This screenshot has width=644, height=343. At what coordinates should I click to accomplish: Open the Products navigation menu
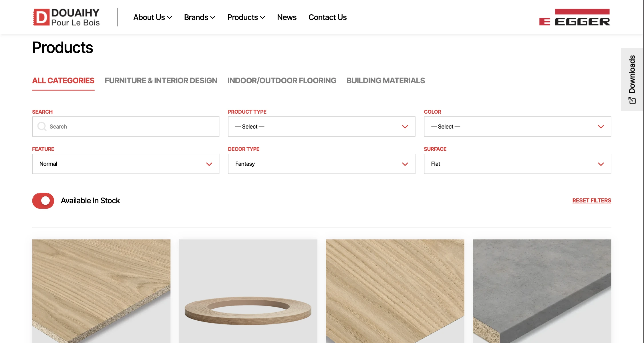[246, 17]
